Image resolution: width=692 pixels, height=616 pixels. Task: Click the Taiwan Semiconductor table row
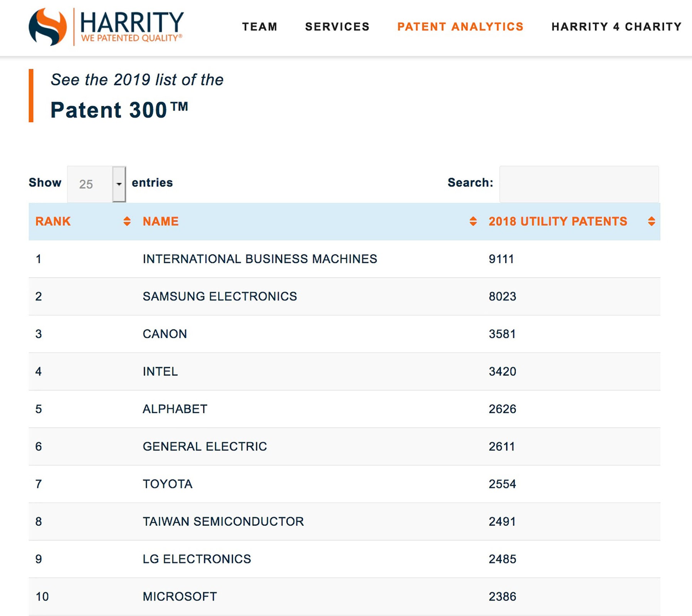[x=223, y=521]
